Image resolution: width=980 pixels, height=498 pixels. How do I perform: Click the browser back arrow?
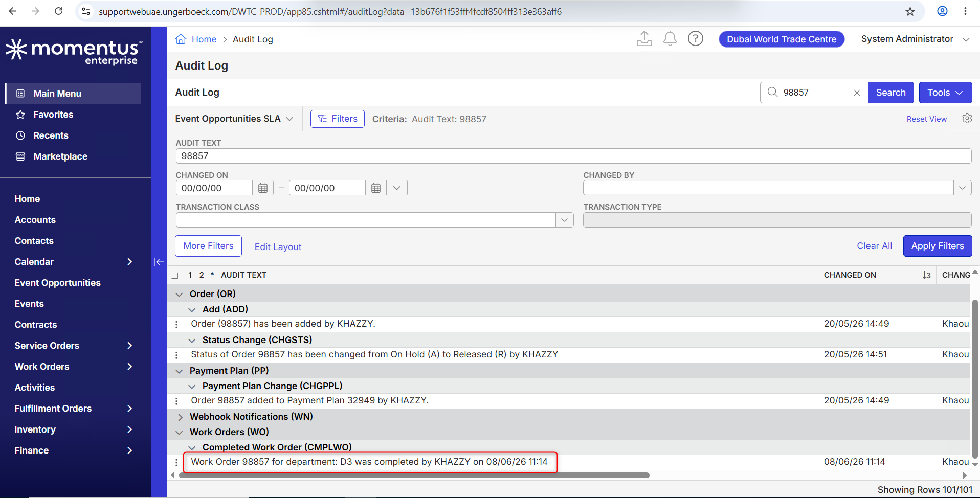(13, 11)
